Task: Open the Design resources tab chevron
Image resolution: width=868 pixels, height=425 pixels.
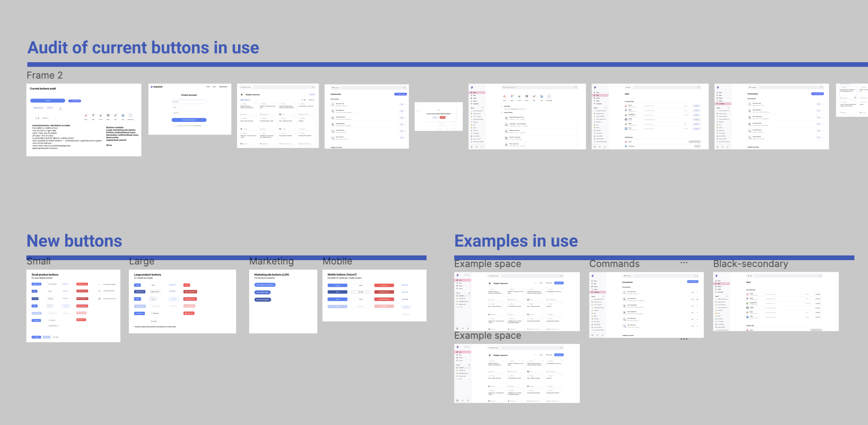Action: pyautogui.click(x=252, y=87)
